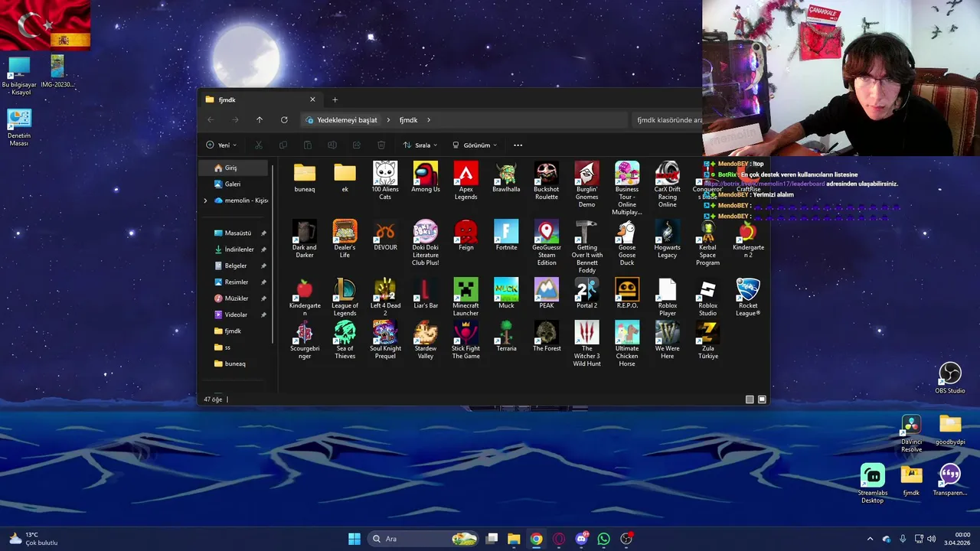Open the Windows Start menu
980x551 pixels.
tap(354, 539)
